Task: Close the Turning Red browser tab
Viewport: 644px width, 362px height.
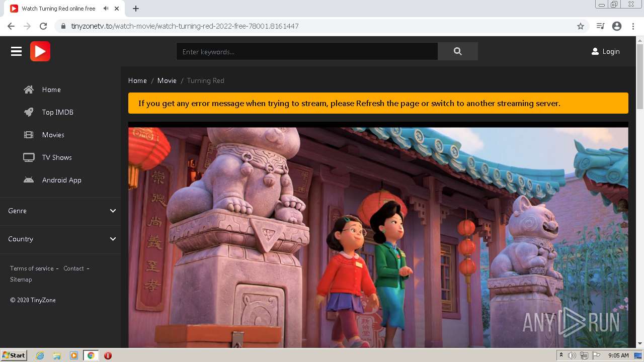Action: [117, 9]
